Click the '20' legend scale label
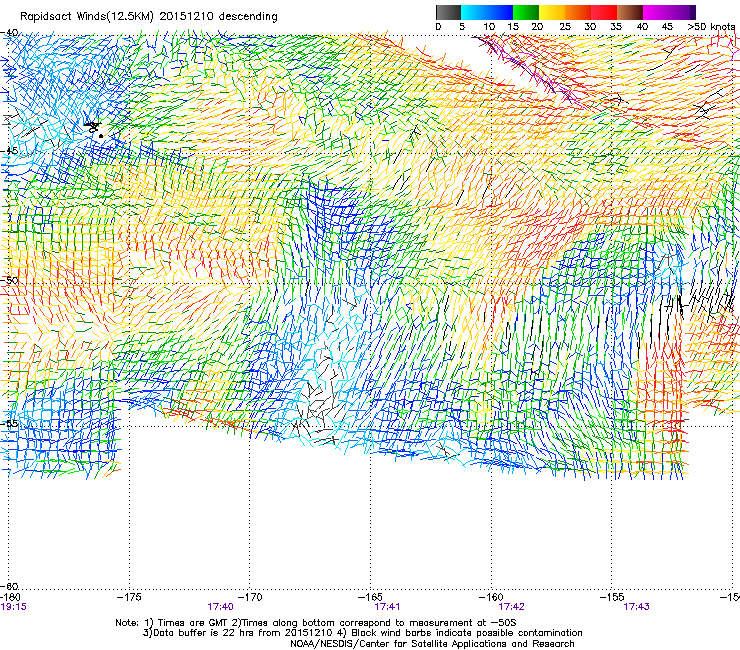Viewport: 740px width, 650px height. (x=537, y=27)
